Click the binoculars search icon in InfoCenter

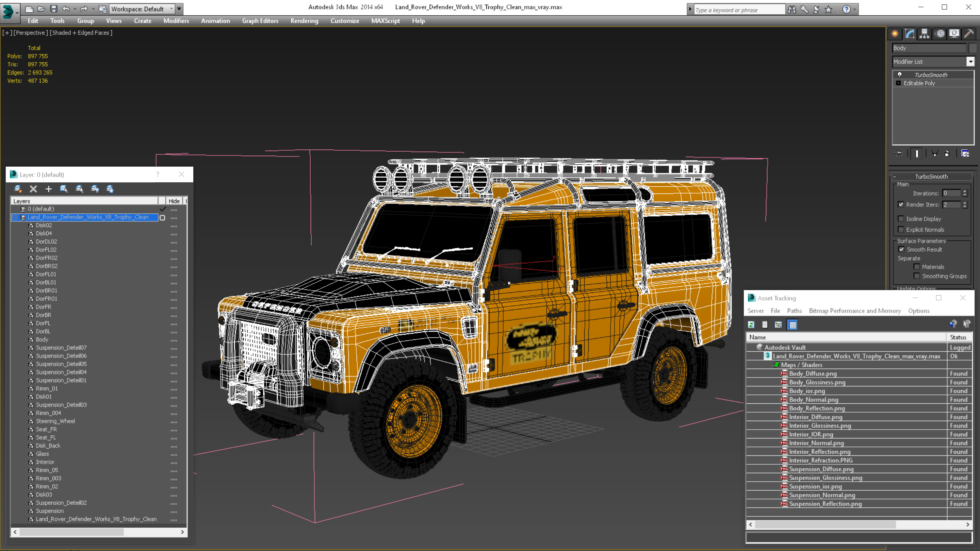(x=792, y=10)
